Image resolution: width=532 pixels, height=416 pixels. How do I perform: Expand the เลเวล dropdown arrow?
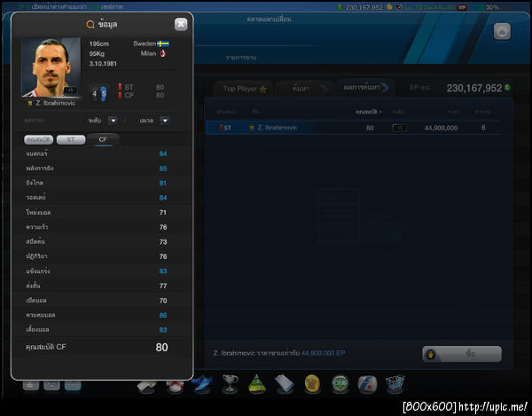165,121
